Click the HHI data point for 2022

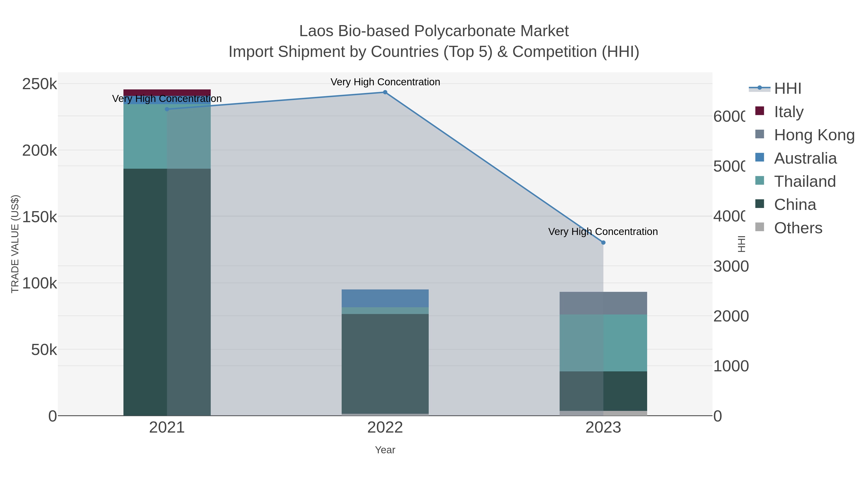[x=385, y=92]
